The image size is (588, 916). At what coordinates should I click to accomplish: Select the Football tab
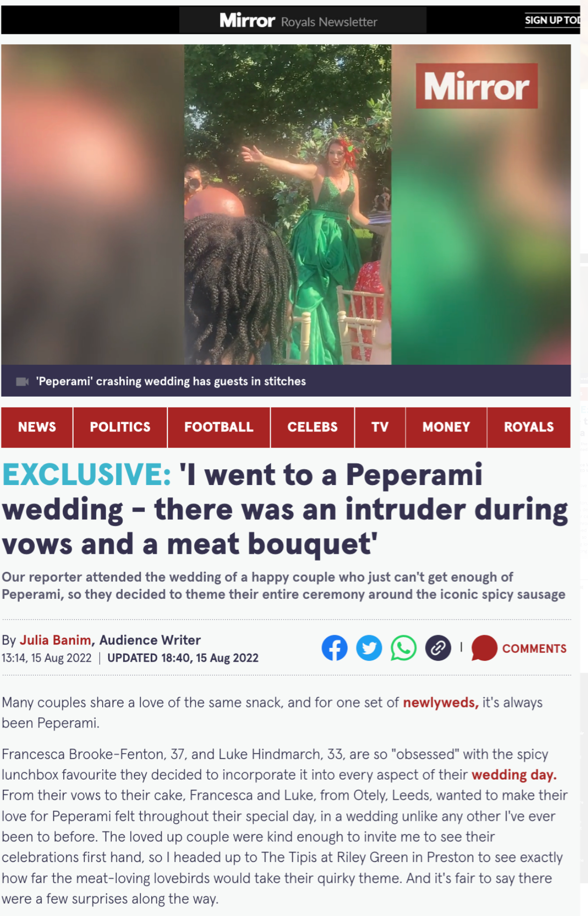tap(219, 427)
